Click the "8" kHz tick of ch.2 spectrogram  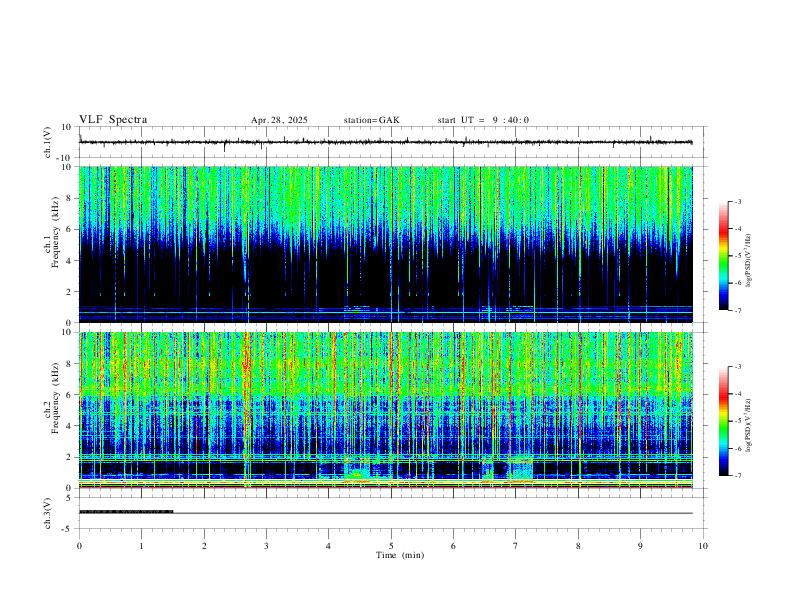click(70, 364)
